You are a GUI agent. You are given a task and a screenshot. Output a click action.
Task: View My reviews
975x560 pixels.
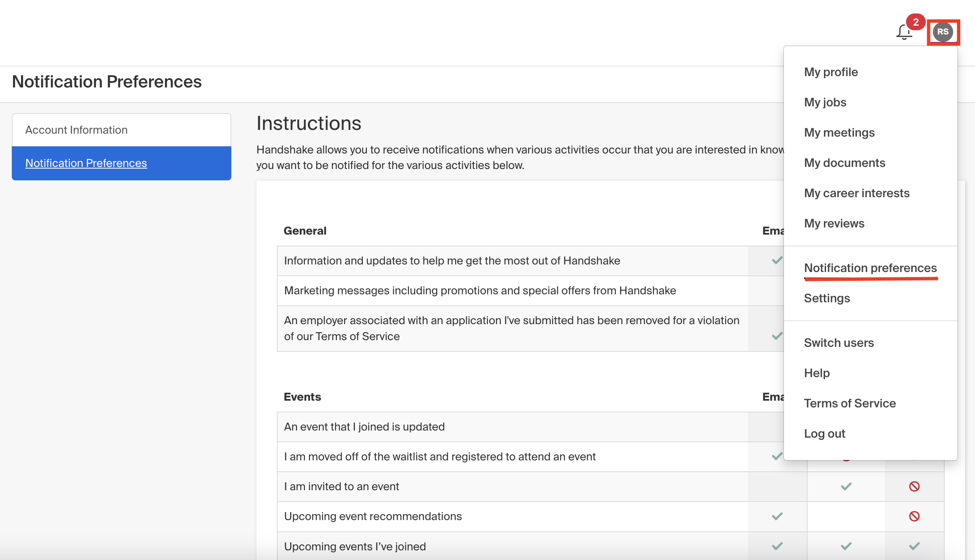click(834, 223)
